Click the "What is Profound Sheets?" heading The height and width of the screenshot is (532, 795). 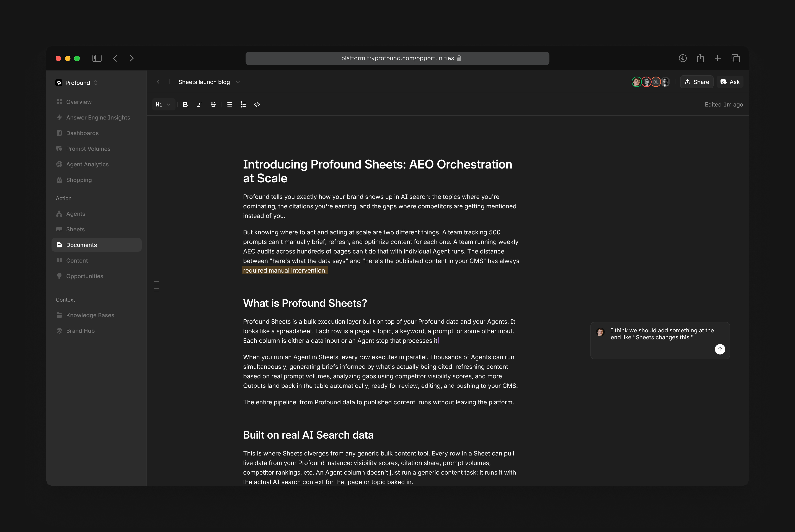click(x=305, y=303)
